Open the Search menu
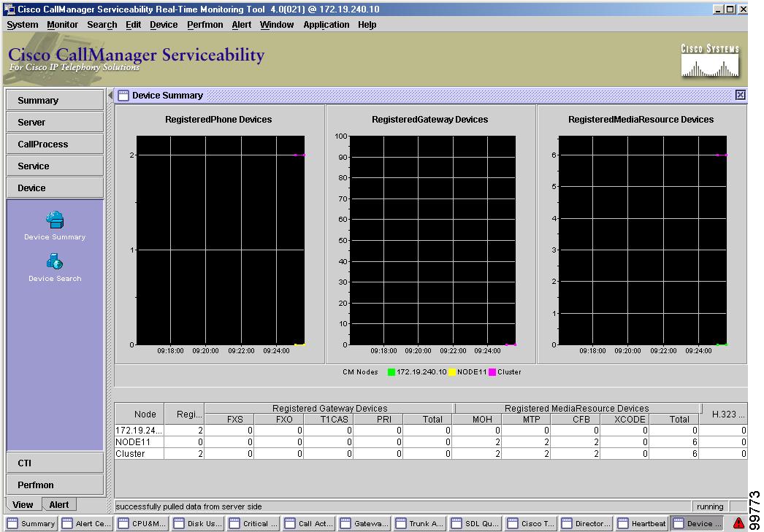This screenshot has width=764, height=532. [102, 25]
